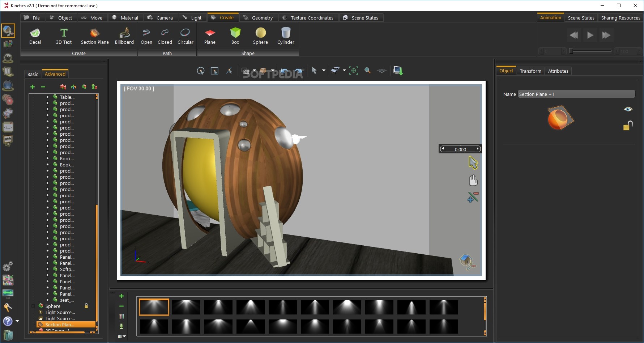Expand the Table node in tree
Image resolution: width=644 pixels, height=343 pixels.
(x=47, y=97)
